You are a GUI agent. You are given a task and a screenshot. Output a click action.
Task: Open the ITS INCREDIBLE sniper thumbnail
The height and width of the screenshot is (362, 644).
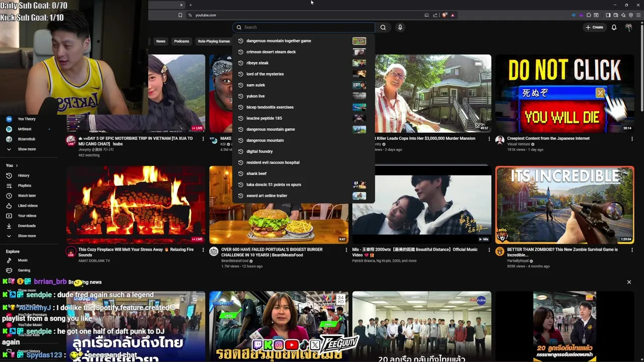[x=565, y=205]
